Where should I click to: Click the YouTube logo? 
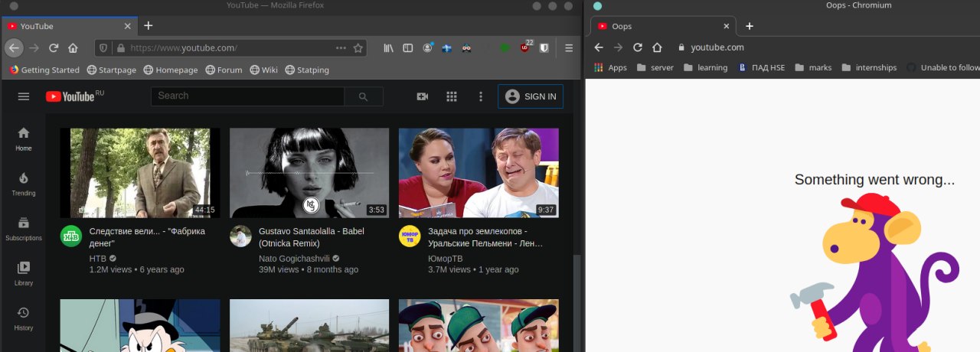coord(70,96)
